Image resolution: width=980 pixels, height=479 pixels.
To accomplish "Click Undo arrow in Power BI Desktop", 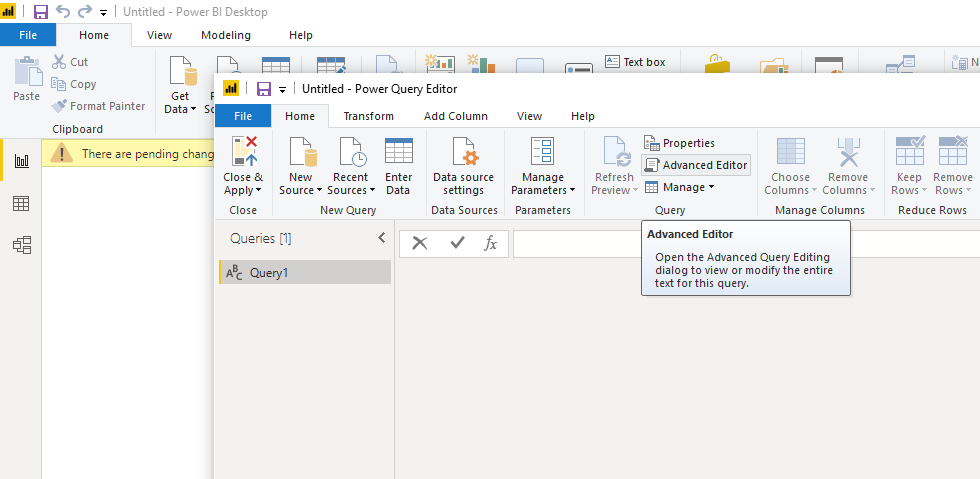I will point(62,11).
